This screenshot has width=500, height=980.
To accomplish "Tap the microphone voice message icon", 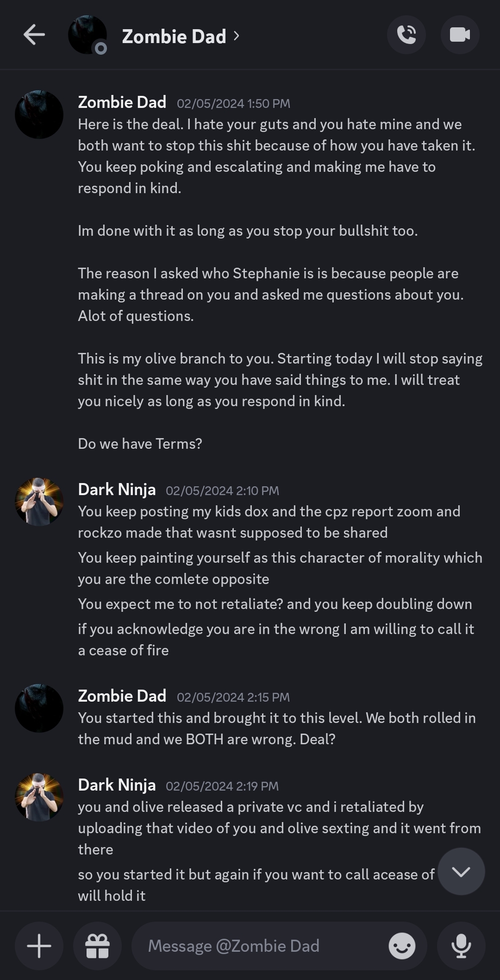I will click(461, 946).
